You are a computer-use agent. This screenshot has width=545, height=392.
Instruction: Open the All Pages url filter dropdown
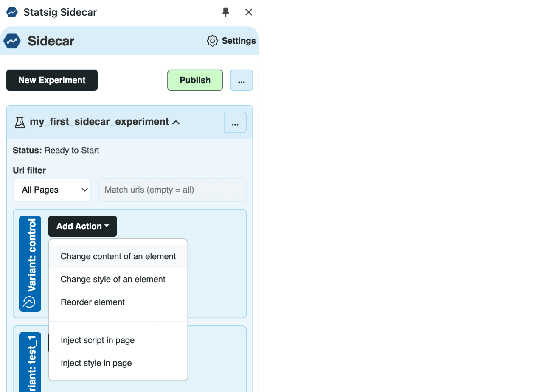[x=52, y=190]
